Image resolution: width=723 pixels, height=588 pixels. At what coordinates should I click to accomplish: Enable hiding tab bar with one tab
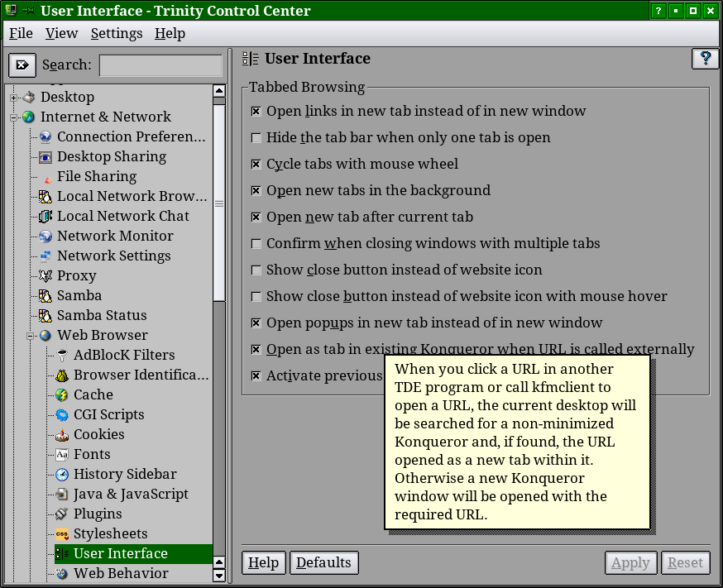256,137
